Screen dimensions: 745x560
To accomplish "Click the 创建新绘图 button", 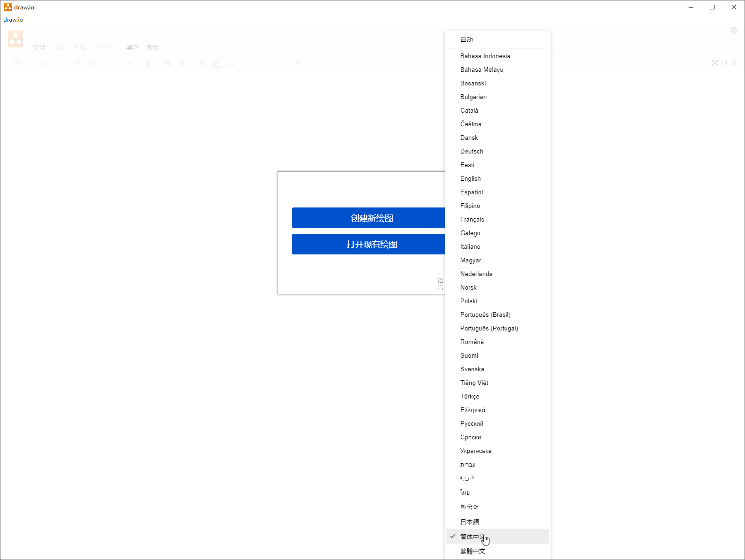I will 369,218.
